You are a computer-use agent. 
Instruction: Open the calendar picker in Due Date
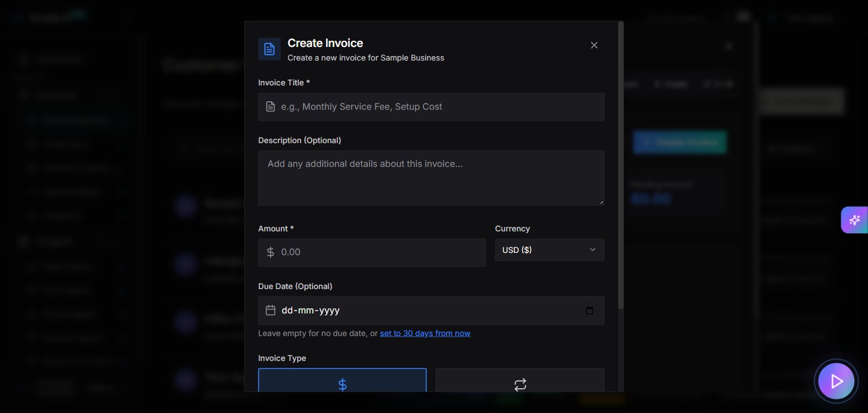click(589, 311)
